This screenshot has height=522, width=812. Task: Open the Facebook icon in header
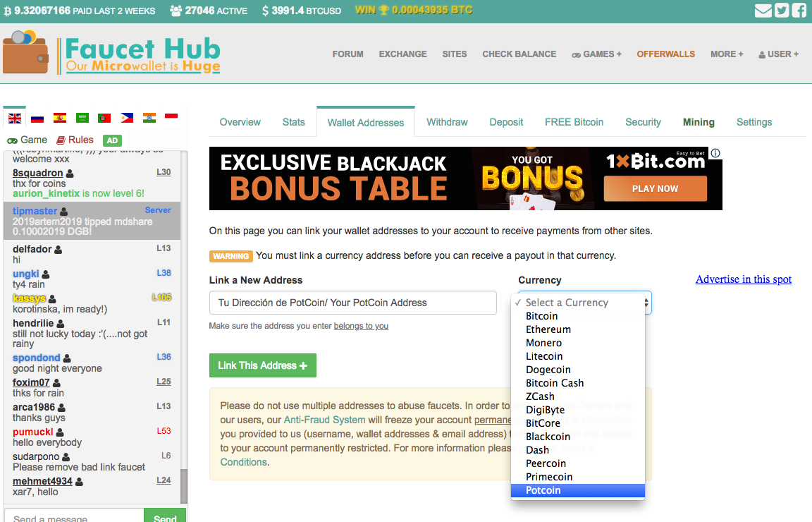pyautogui.click(x=799, y=11)
